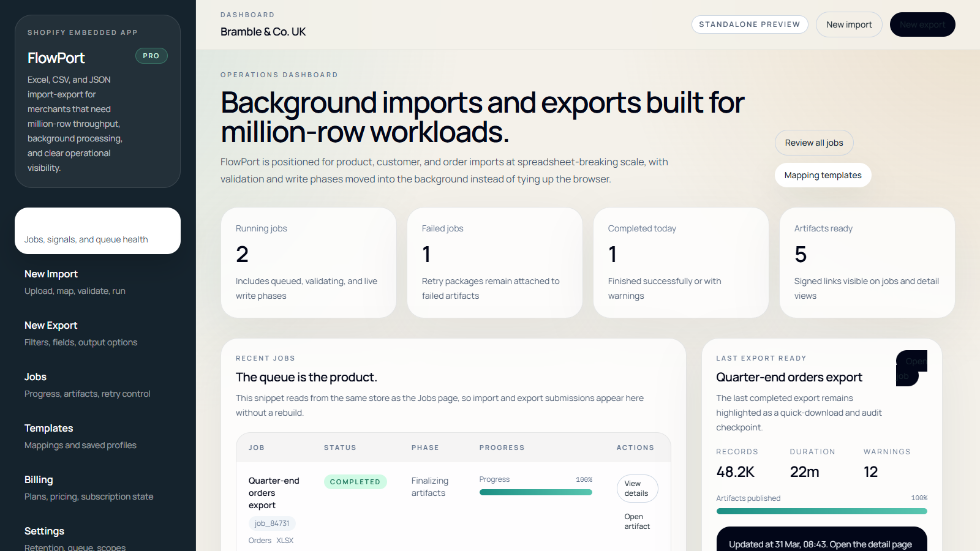The height and width of the screenshot is (551, 980).
Task: Click the ACTIONS column header
Action: point(635,448)
